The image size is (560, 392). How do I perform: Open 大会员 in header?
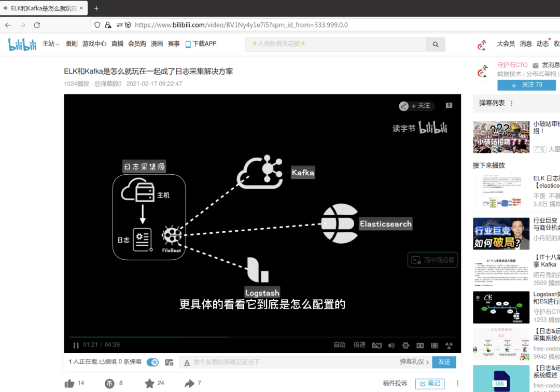pyautogui.click(x=506, y=44)
